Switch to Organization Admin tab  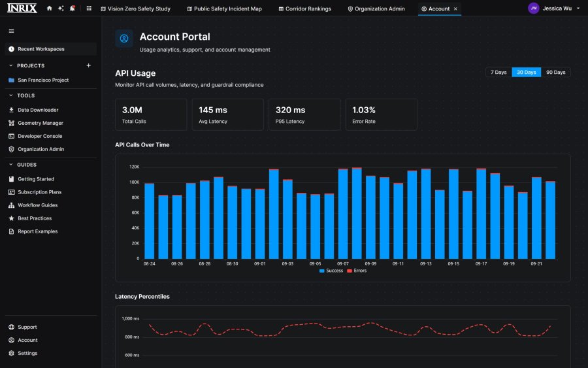[x=376, y=8]
